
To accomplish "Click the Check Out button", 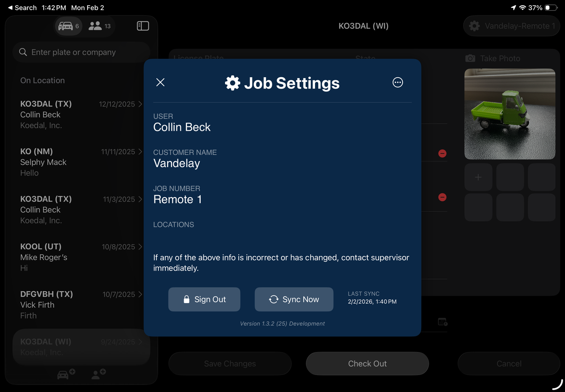I will [x=367, y=364].
